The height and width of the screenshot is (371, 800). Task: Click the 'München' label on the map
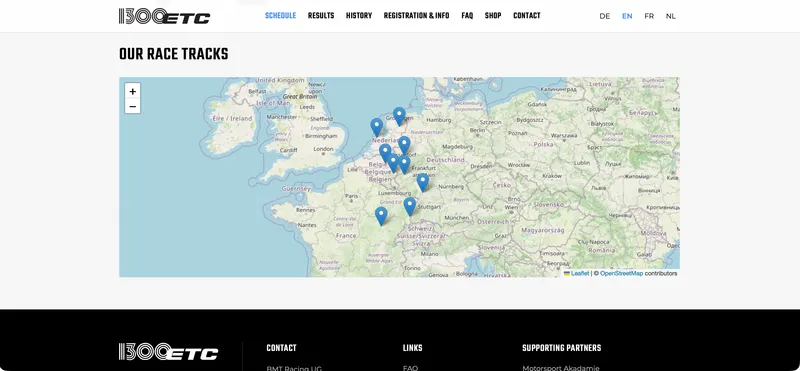[x=456, y=217]
